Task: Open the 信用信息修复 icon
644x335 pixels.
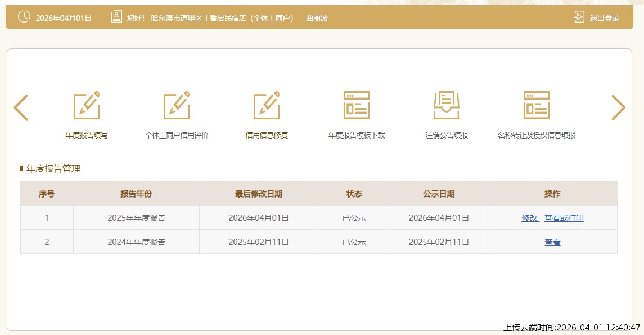Action: click(267, 105)
